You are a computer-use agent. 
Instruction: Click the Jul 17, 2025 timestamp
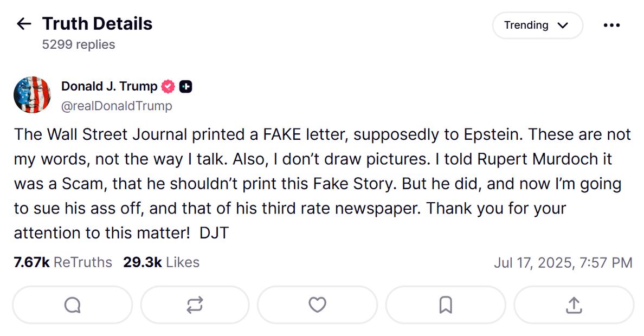[563, 263]
